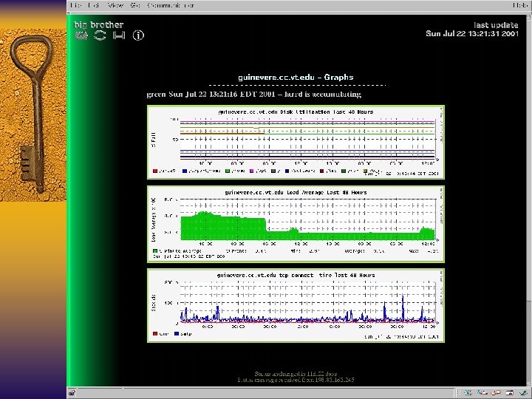Viewport: 532px width, 399px height.
Task: Open the Edit menu
Action: (x=95, y=5)
